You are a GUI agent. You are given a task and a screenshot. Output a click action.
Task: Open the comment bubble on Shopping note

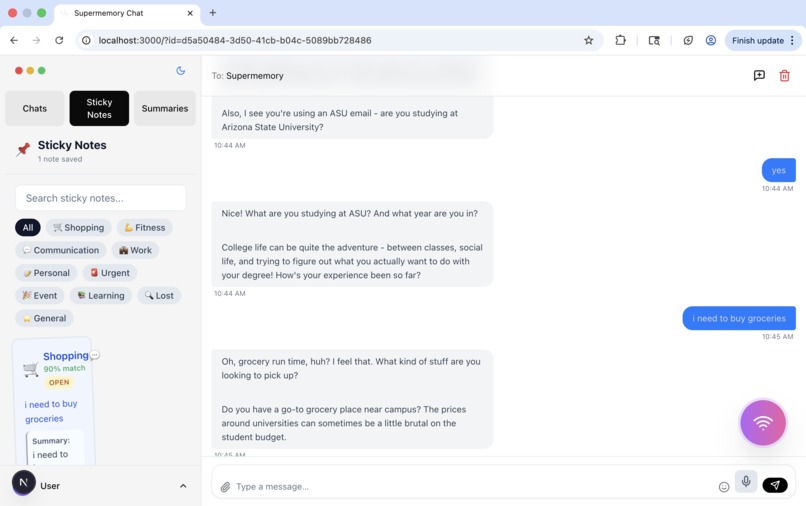[95, 355]
